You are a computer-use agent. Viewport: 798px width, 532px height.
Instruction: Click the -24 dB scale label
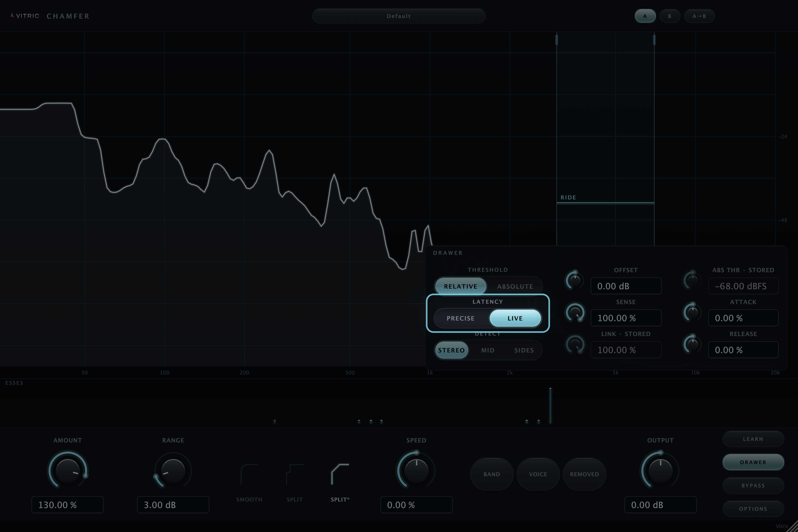(x=782, y=136)
